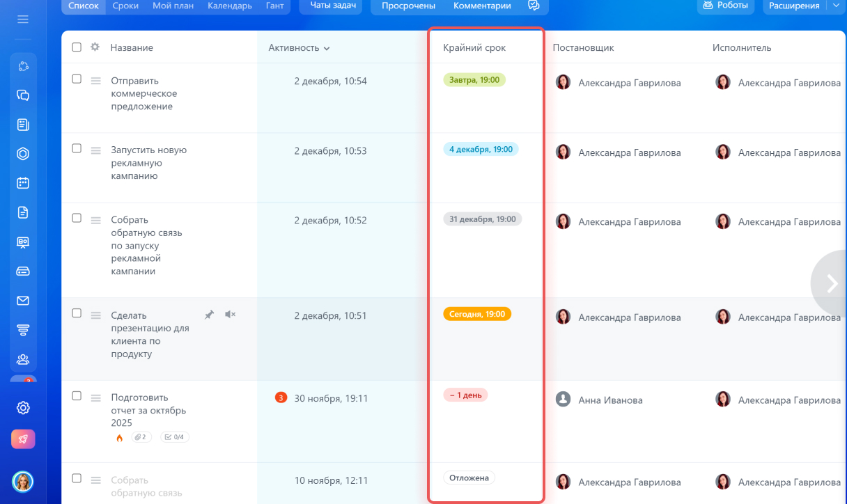Click the mute icon on presentation task

pos(230,315)
